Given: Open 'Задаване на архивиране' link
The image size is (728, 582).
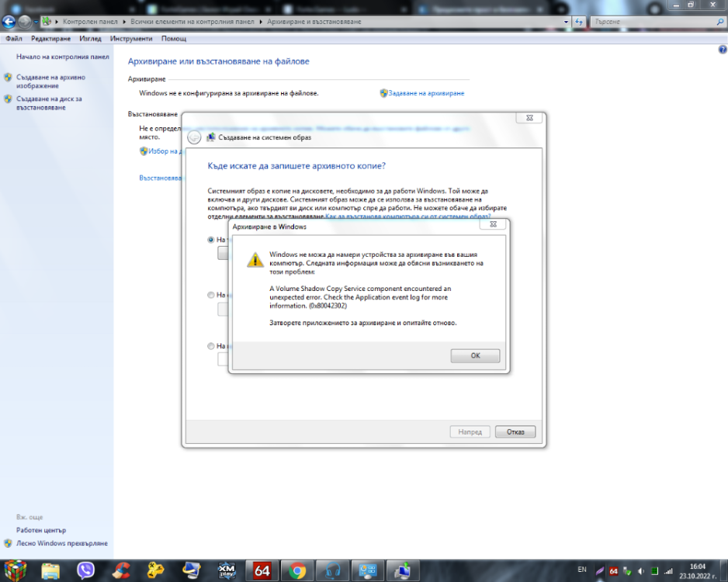Looking at the screenshot, I should coord(426,93).
